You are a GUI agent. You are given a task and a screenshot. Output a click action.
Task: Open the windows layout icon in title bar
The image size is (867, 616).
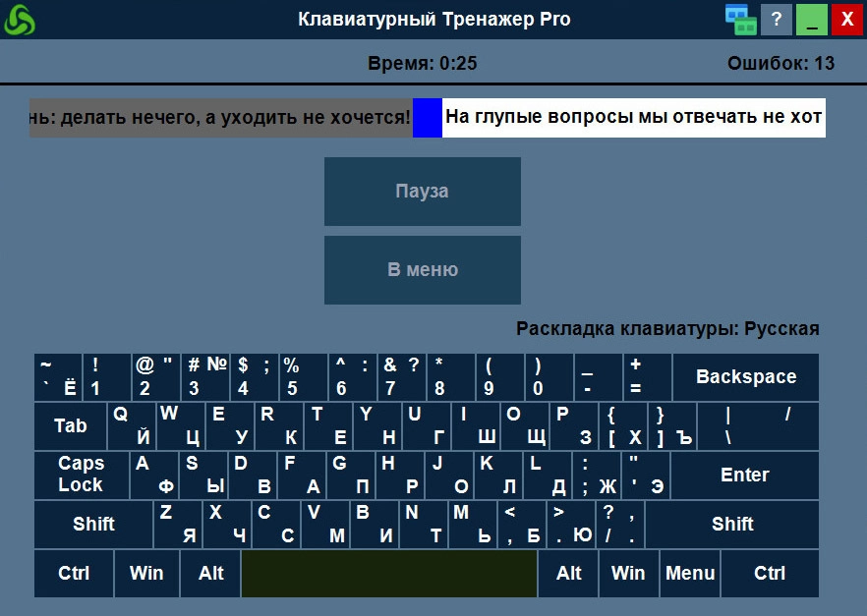pyautogui.click(x=741, y=20)
